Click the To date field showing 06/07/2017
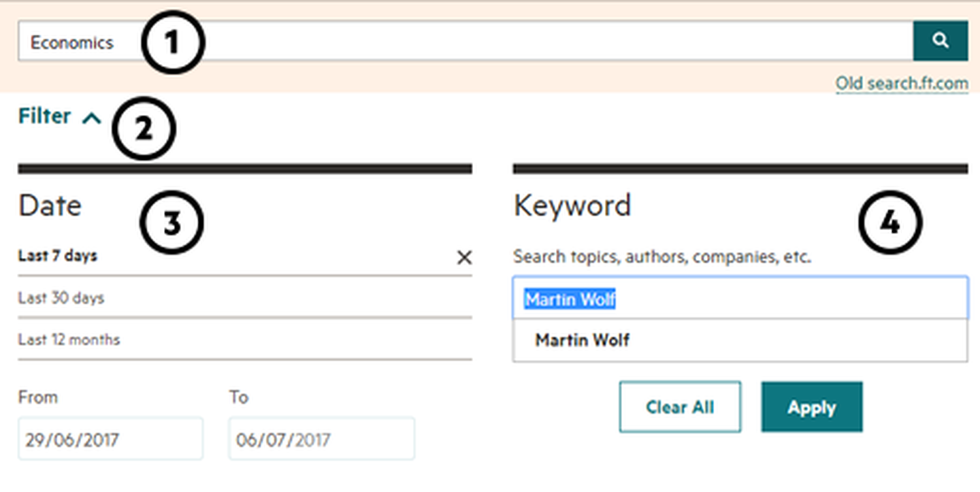This screenshot has width=980, height=492. point(321,438)
